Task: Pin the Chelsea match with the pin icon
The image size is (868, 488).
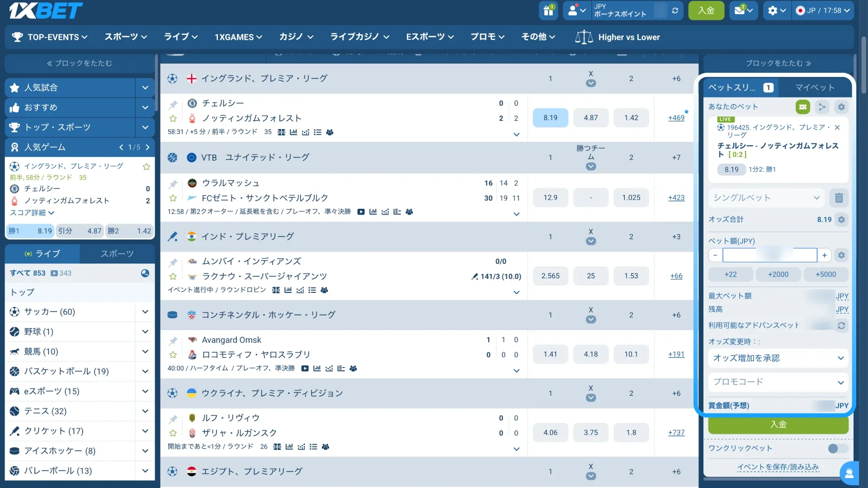Action: (173, 105)
